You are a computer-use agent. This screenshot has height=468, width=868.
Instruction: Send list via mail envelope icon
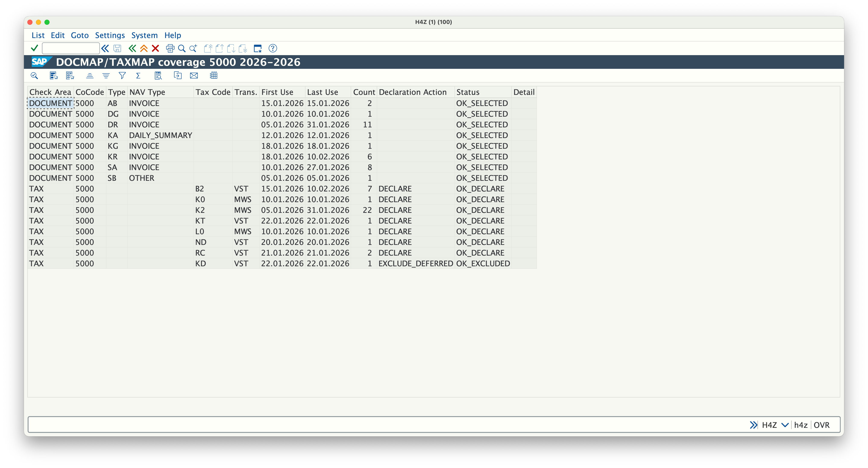[x=194, y=75]
